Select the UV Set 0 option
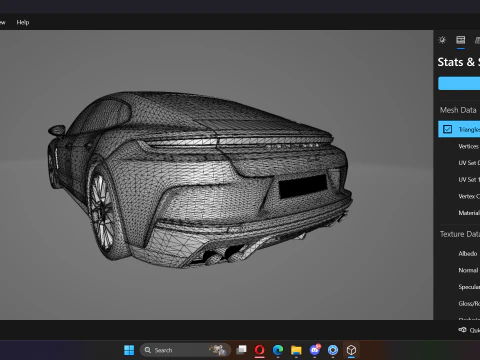Viewport: 480px width, 360px height. [469, 163]
